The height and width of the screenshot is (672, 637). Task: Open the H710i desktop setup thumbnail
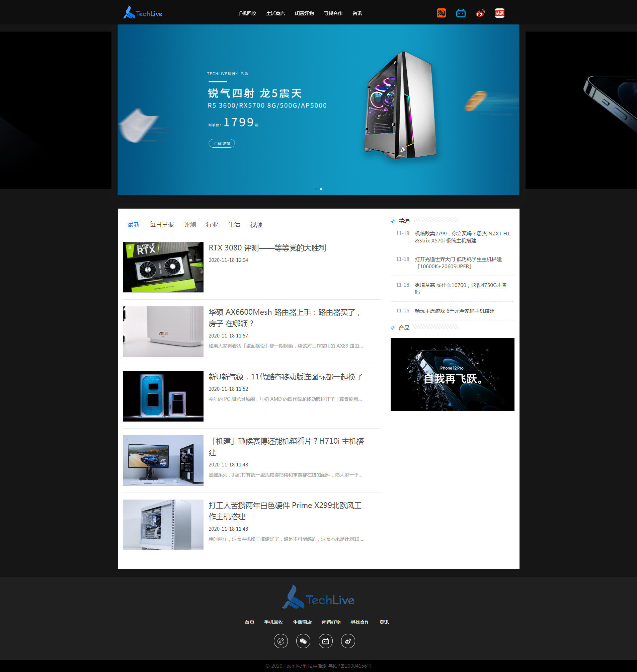click(x=163, y=460)
